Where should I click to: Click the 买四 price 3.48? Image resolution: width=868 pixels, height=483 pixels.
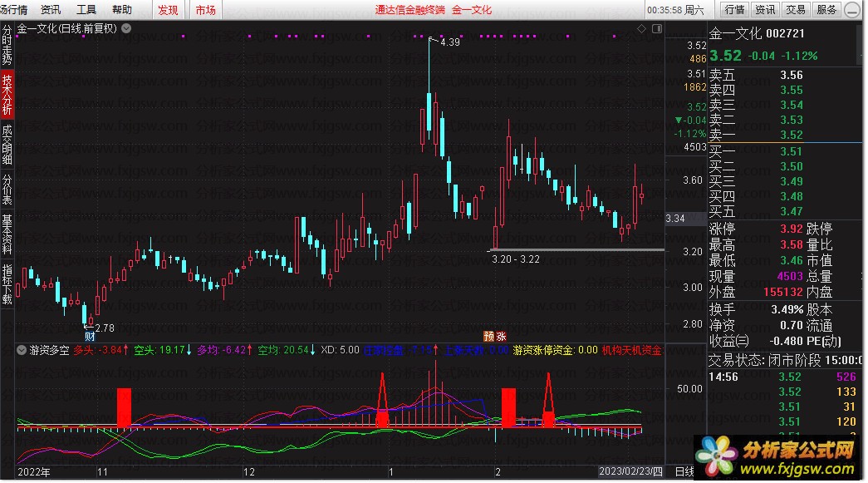pos(792,196)
